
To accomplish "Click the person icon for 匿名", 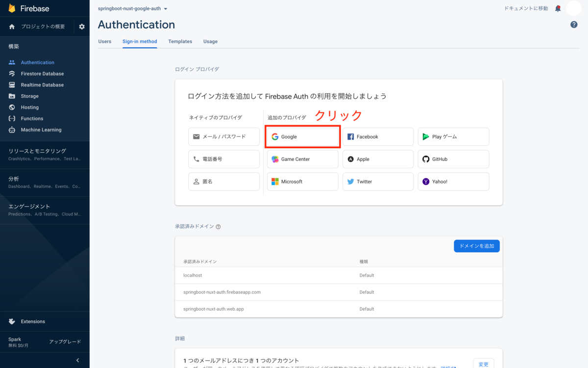I will coord(196,182).
